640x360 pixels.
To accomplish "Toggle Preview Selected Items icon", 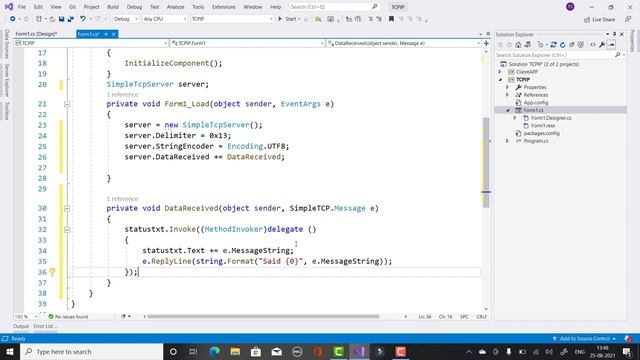I will coord(611,44).
